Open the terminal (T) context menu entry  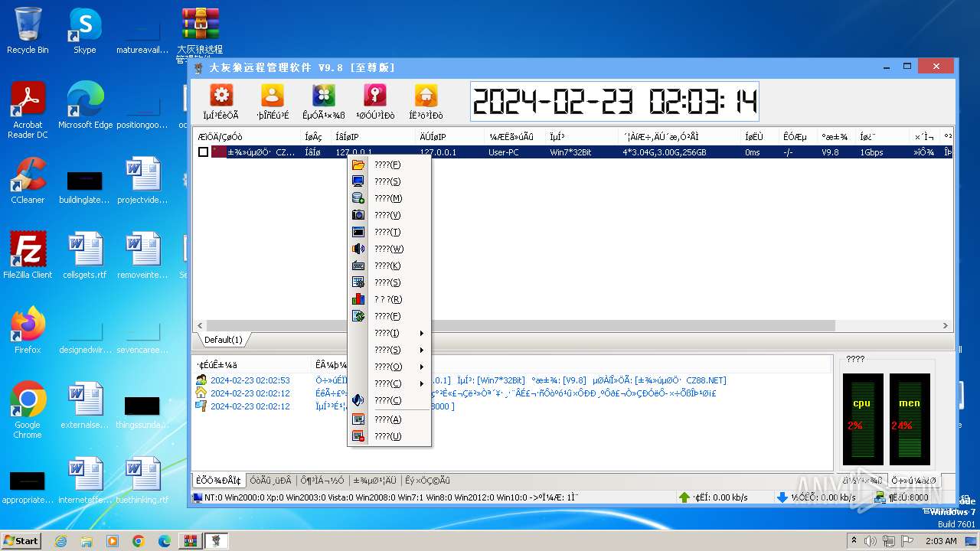click(389, 232)
